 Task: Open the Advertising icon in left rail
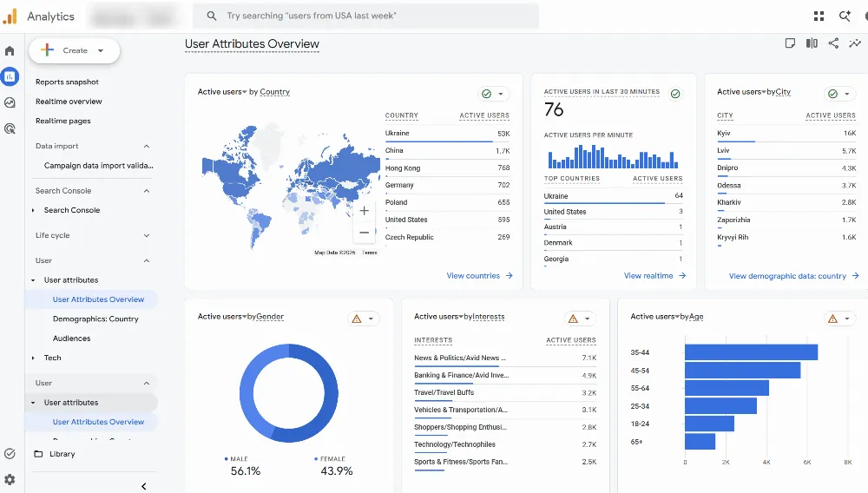click(10, 128)
